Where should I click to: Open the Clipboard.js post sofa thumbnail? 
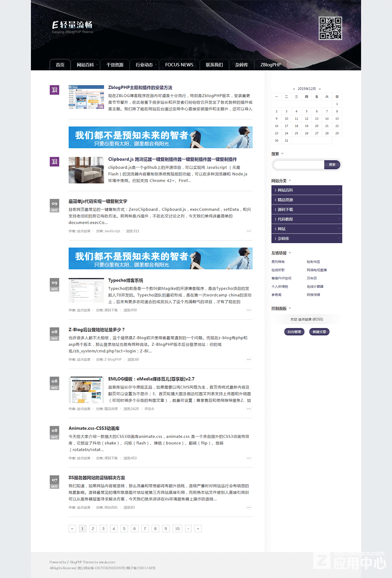tap(86, 170)
